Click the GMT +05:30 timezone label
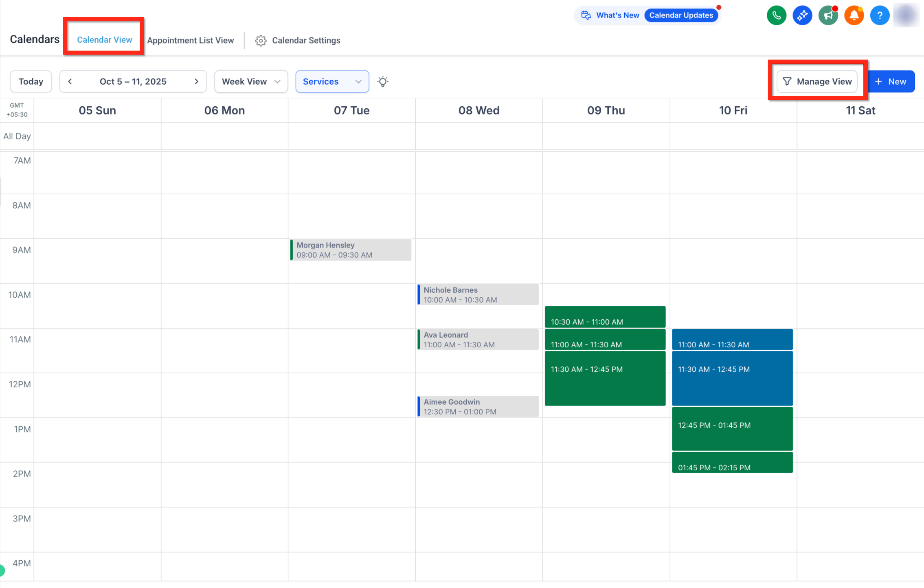 [x=17, y=110]
